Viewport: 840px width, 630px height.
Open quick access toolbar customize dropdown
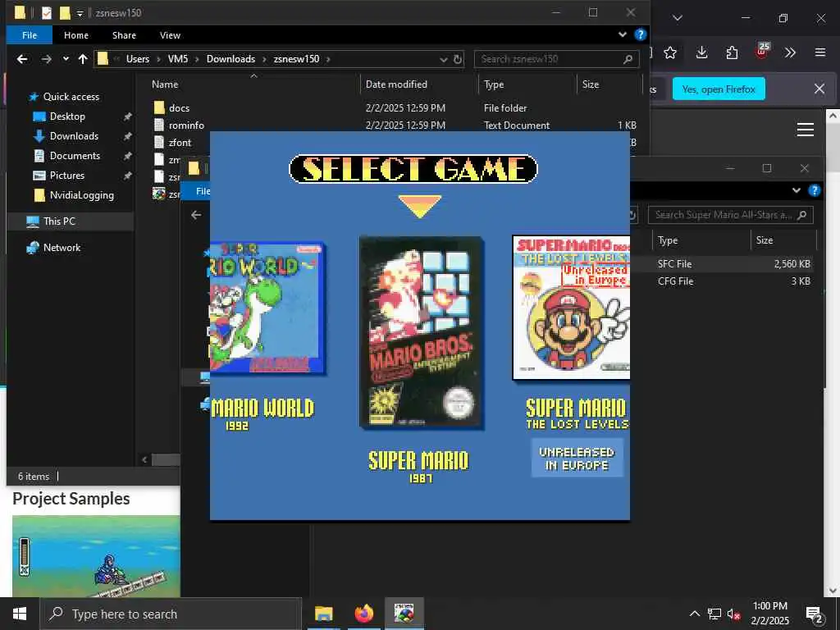tap(80, 13)
